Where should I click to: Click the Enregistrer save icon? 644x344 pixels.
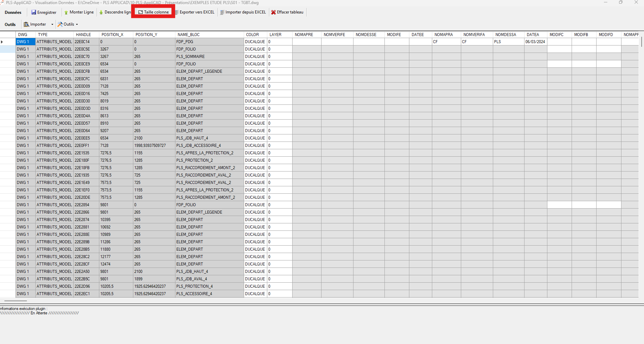tap(34, 12)
